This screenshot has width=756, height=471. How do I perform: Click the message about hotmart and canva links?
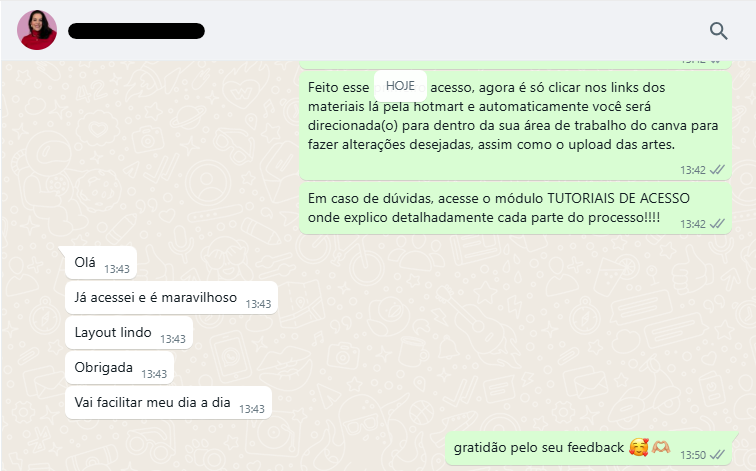[x=515, y=126]
